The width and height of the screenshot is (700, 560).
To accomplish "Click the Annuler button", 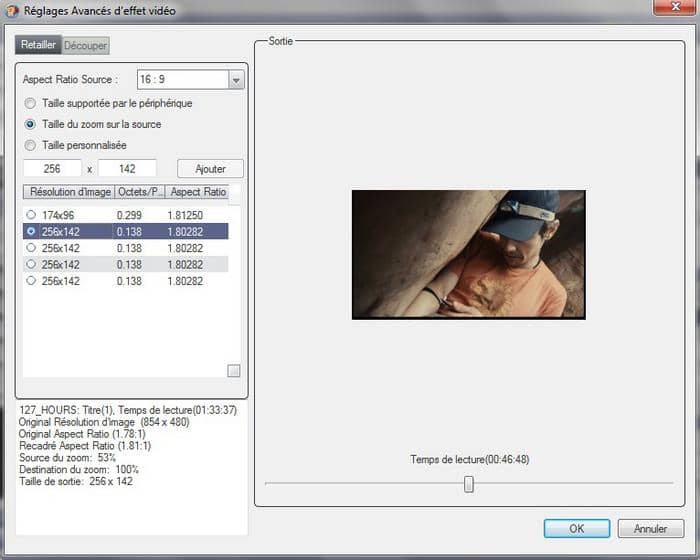I will pos(650,529).
